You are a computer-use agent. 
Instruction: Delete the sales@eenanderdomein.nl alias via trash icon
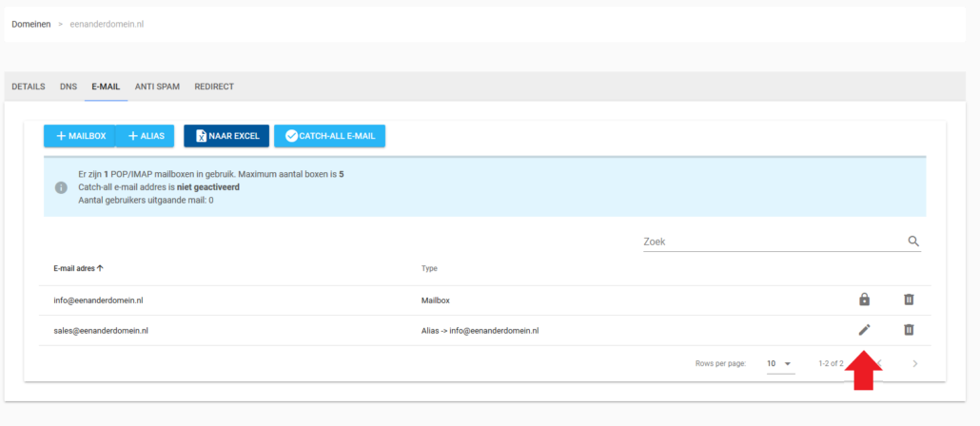pos(909,330)
